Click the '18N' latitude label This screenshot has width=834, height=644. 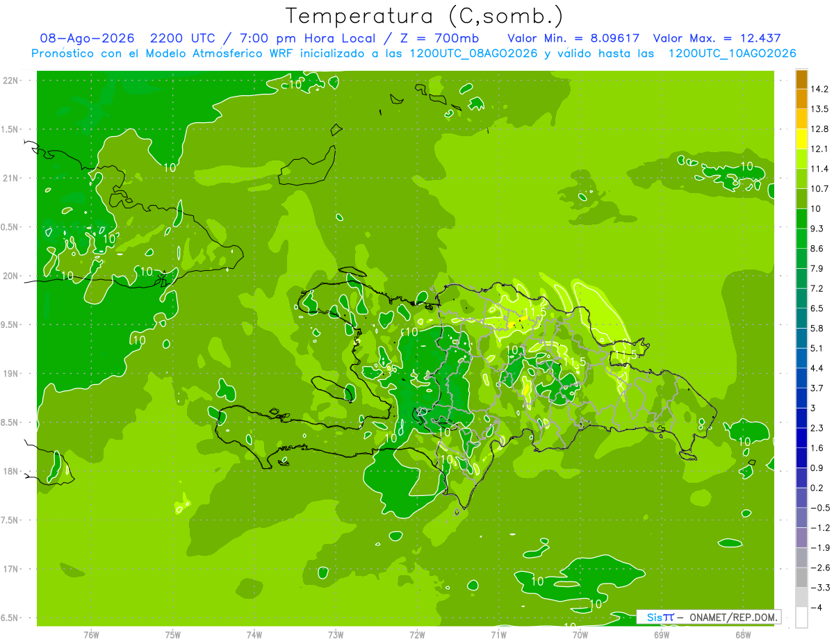[10, 472]
